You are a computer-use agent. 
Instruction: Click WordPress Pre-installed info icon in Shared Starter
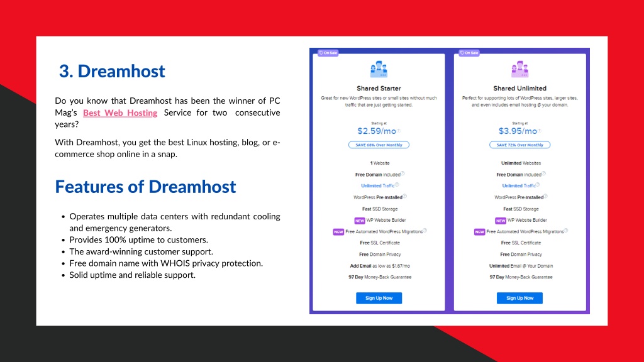[x=404, y=196]
